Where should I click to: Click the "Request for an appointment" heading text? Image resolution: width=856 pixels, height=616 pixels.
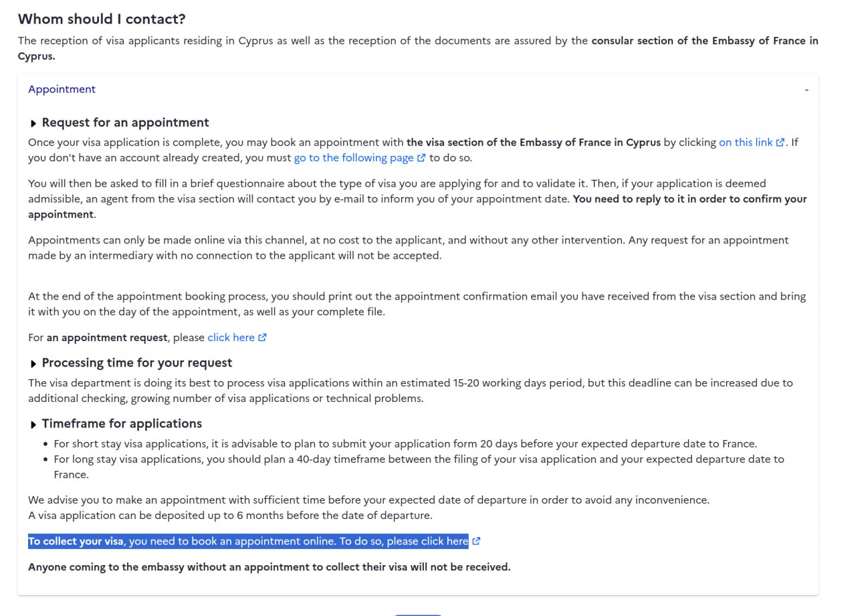tap(125, 123)
